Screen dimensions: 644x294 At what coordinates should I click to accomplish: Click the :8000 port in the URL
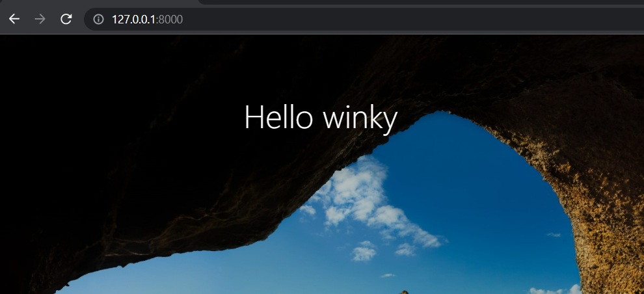(x=170, y=20)
